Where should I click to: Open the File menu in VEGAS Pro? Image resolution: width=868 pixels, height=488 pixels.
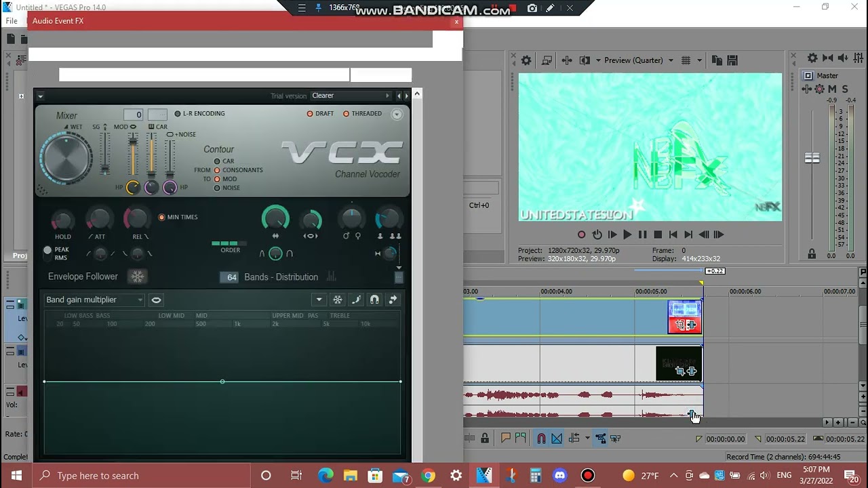(x=12, y=21)
